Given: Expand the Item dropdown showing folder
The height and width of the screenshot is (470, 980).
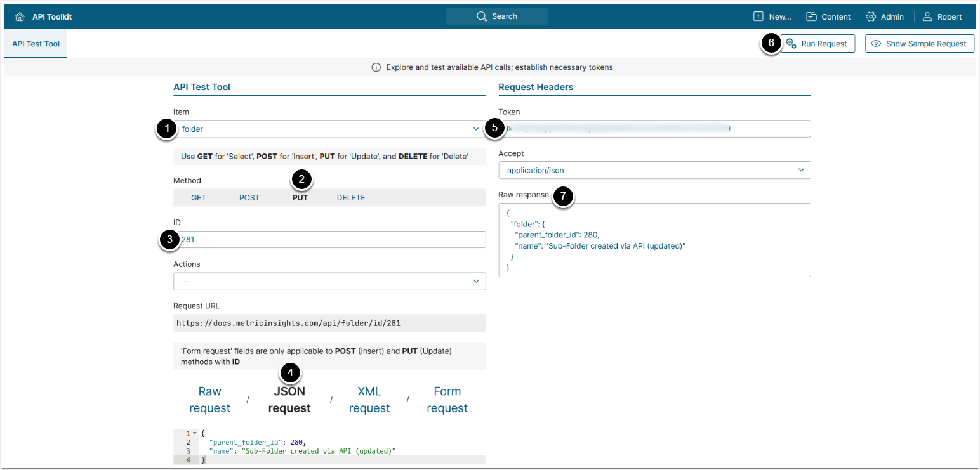Looking at the screenshot, I should pyautogui.click(x=476, y=129).
